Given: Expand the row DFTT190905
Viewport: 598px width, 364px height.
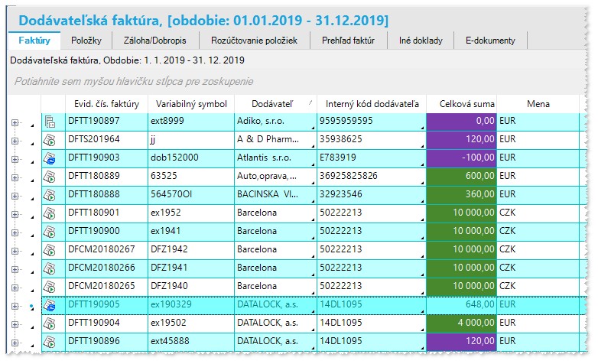Looking at the screenshot, I should [15, 306].
